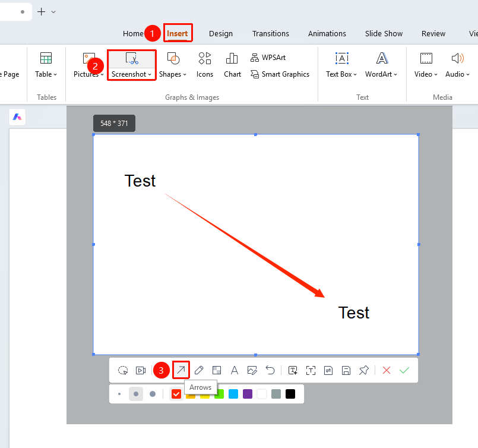Pin the screenshot using the pushpin icon
Screen dimensions: 478x448
[x=363, y=370]
